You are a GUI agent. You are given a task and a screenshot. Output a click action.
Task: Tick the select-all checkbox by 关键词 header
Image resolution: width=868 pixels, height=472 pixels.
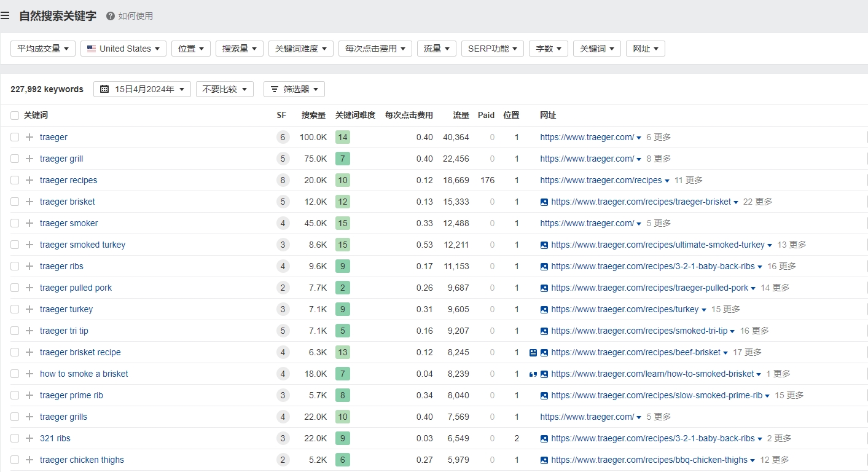pos(15,116)
